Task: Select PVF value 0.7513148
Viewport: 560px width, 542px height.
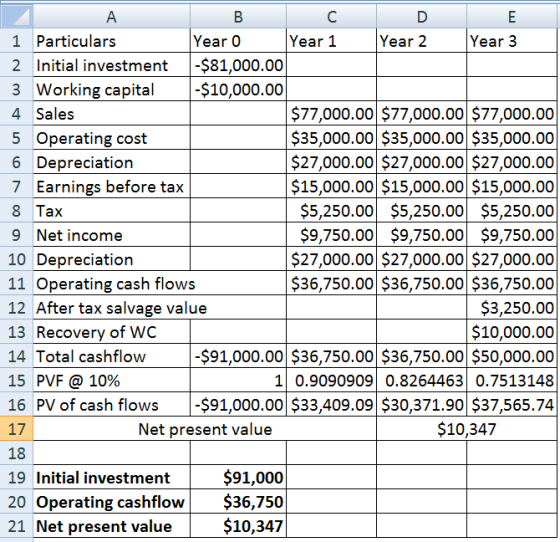Action: coord(512,380)
